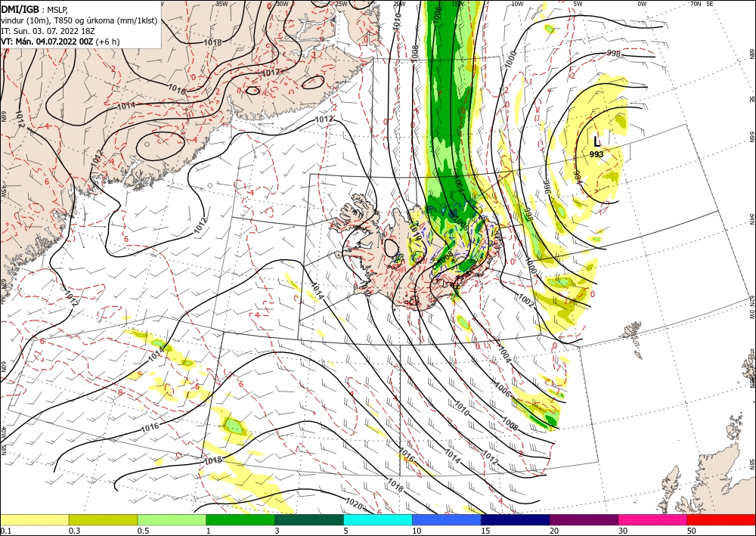Click the 'L' low pressure center marker
The image size is (756, 536).
click(x=597, y=141)
